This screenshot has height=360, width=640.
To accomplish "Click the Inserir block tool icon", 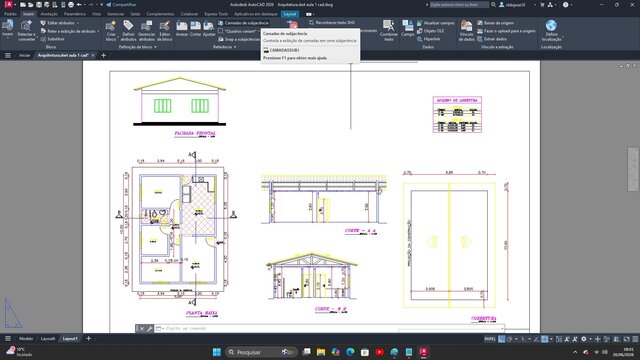I will [7, 26].
